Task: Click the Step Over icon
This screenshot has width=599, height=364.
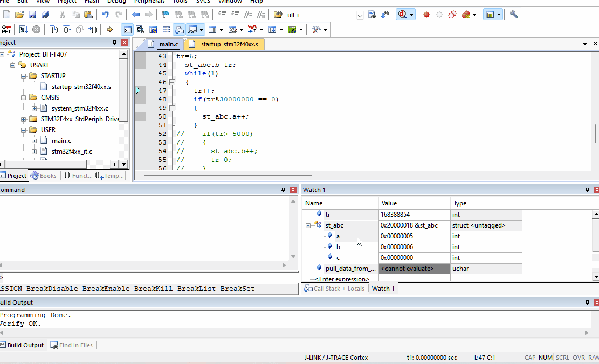Action: 67,30
